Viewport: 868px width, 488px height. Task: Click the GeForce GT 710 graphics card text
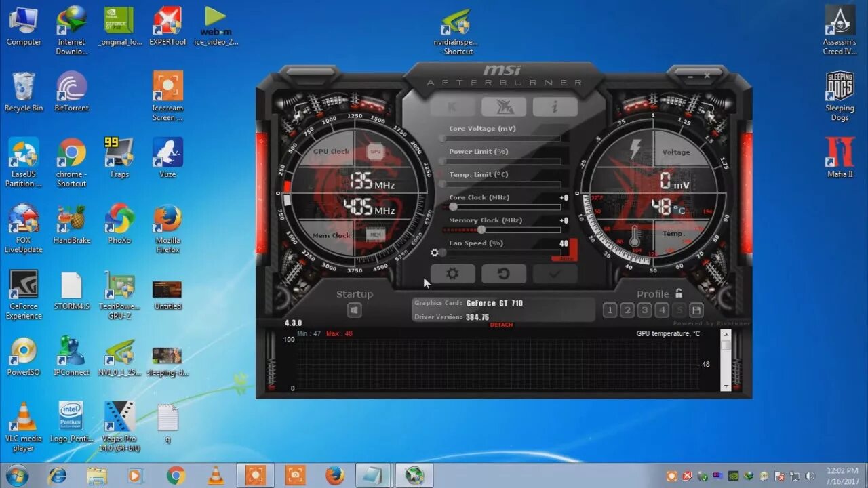coord(494,303)
